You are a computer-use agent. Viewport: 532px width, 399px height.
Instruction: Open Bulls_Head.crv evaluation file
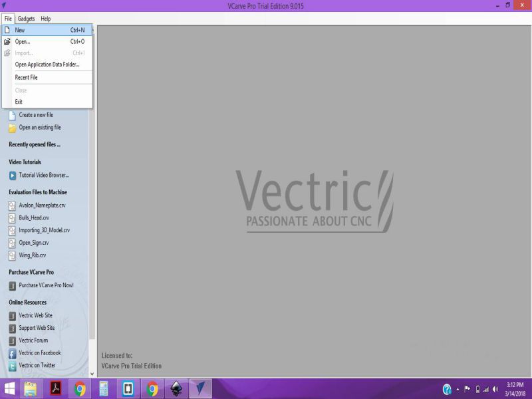[34, 218]
